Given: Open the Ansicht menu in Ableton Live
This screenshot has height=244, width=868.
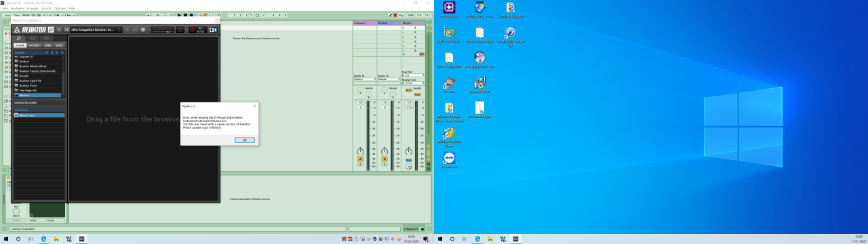Looking at the screenshot, I should tap(47, 8).
